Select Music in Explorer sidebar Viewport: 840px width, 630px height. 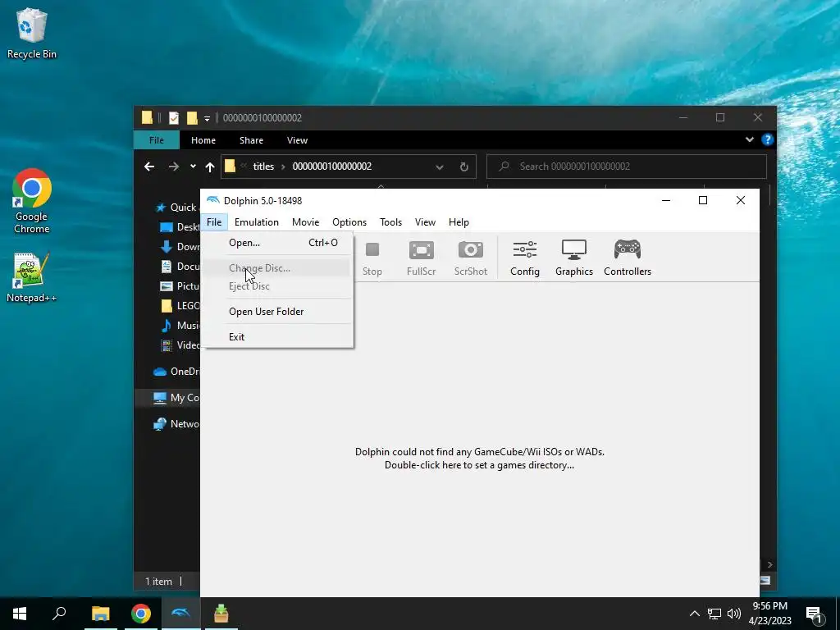180,325
